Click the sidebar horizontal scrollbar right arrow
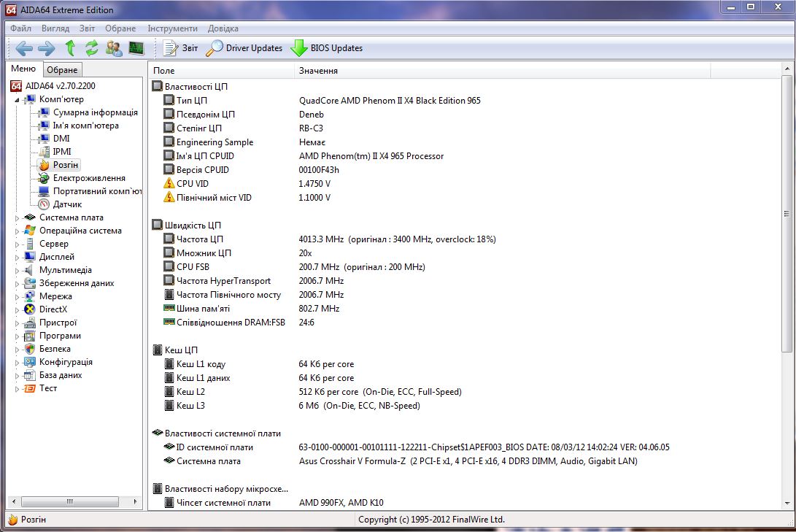The width and height of the screenshot is (796, 532). coord(135,501)
